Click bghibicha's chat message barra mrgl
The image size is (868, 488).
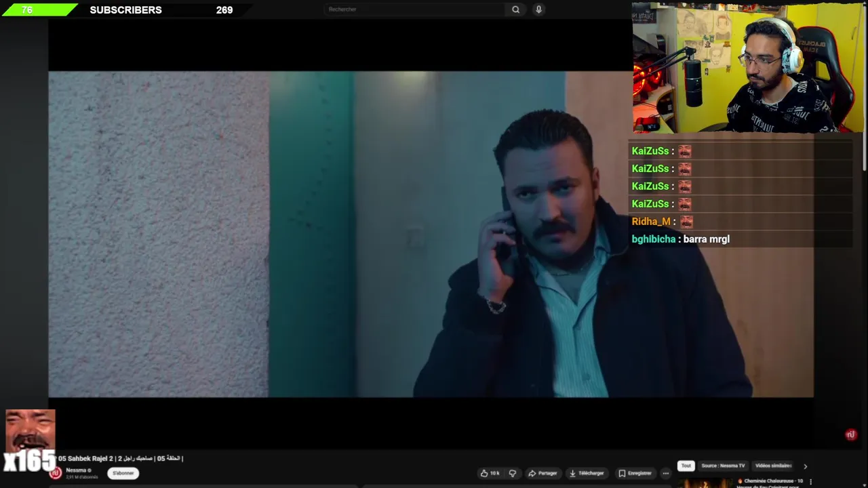(707, 239)
